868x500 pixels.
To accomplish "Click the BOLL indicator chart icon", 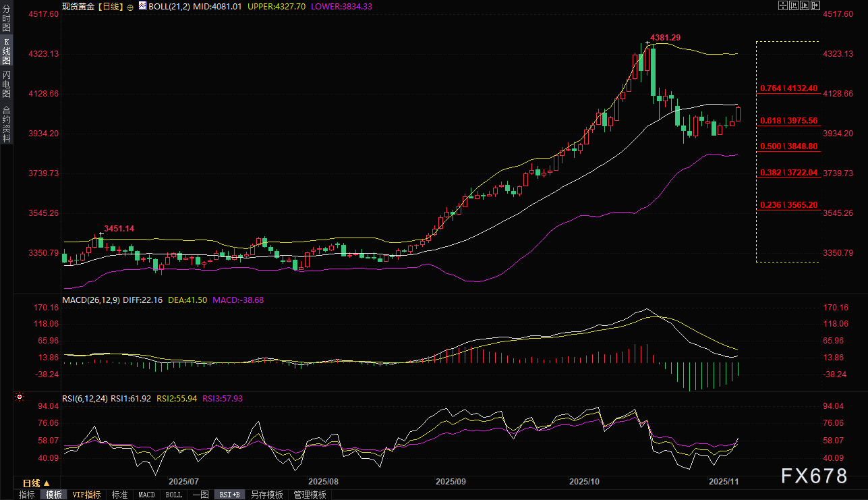I will 142,5.
